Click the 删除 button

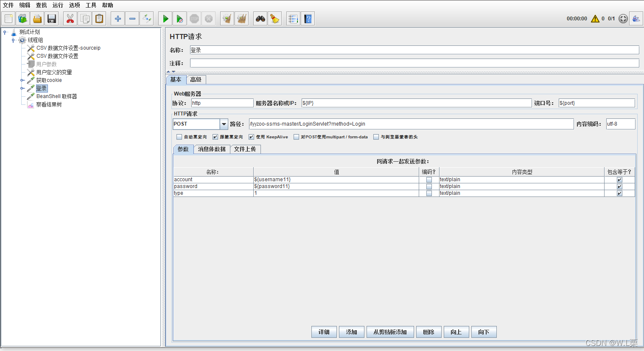429,332
